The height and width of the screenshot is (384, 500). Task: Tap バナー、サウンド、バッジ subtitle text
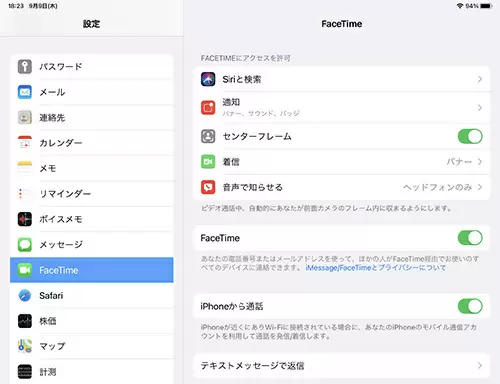pos(261,113)
